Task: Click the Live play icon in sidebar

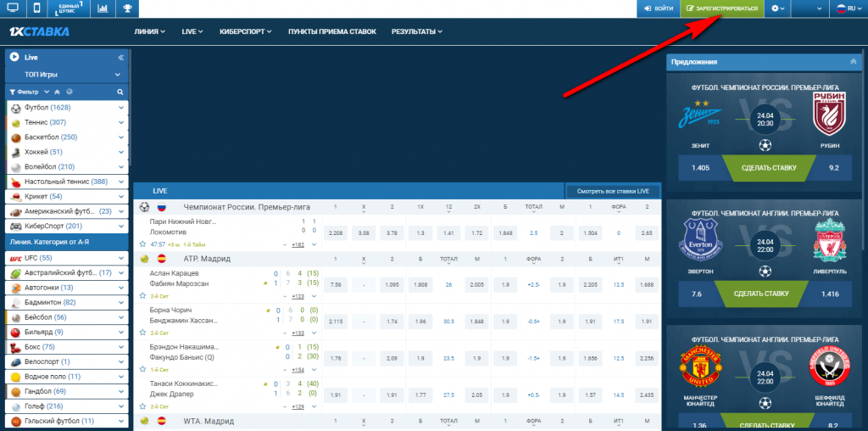Action: [x=14, y=57]
